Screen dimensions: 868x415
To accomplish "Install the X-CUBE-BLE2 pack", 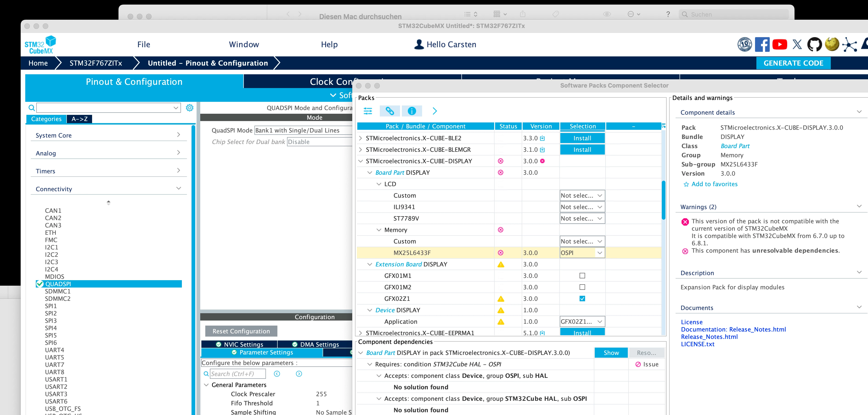I will [x=582, y=138].
